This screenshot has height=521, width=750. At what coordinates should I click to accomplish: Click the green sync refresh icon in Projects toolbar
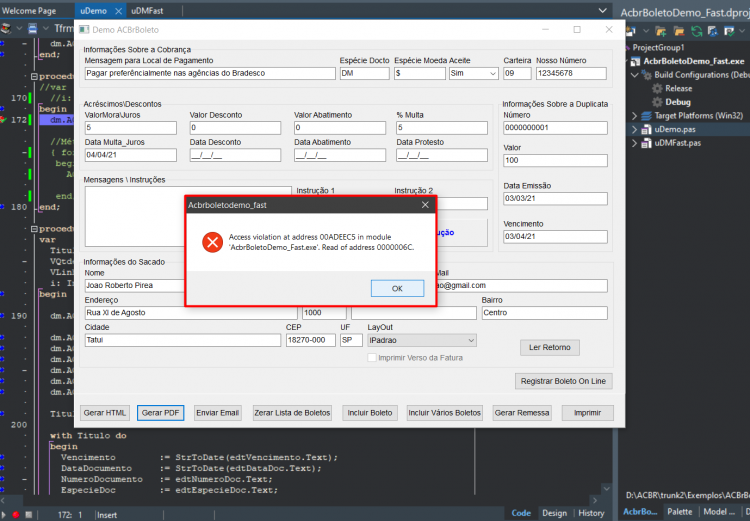pyautogui.click(x=696, y=32)
